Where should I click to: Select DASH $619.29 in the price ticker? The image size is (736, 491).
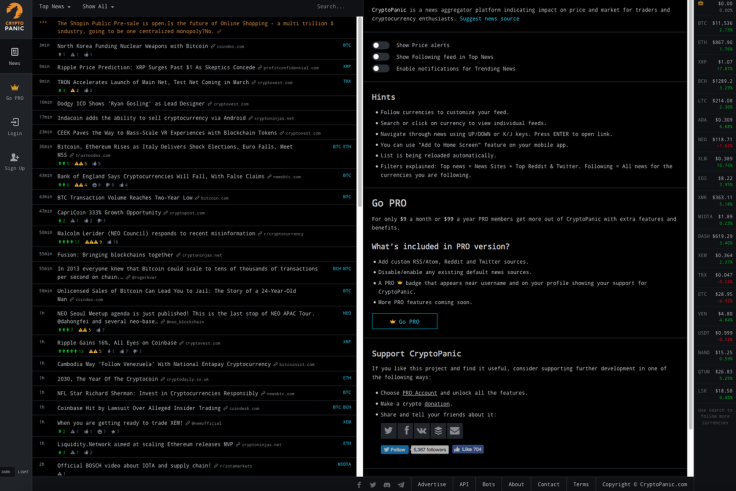pyautogui.click(x=714, y=239)
